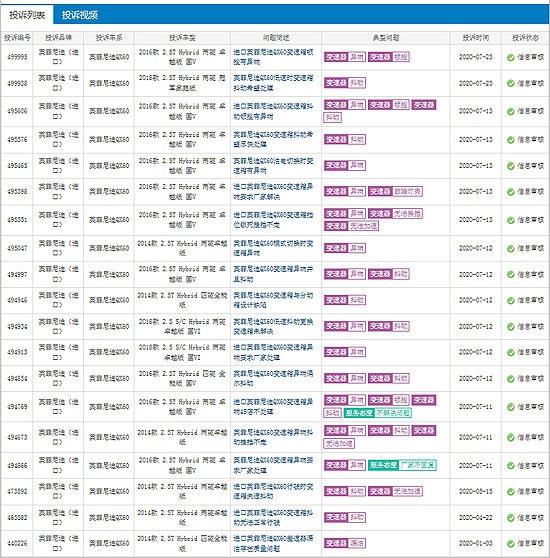
Task: Click complaint number 495576
Action: pyautogui.click(x=17, y=140)
